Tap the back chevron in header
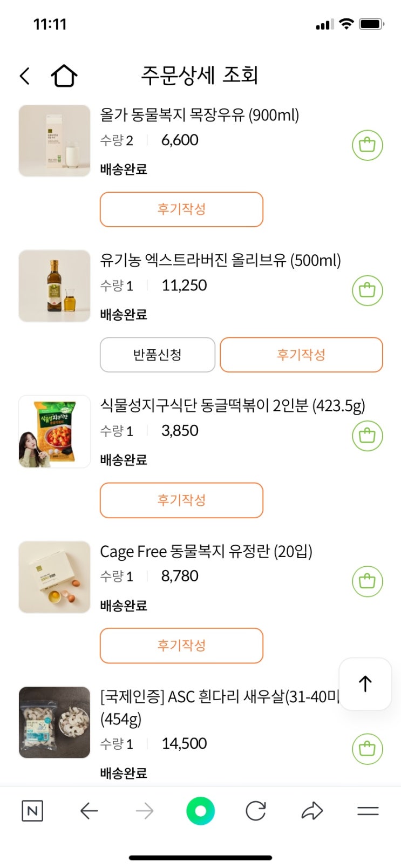This screenshot has width=401, height=868. tap(25, 76)
